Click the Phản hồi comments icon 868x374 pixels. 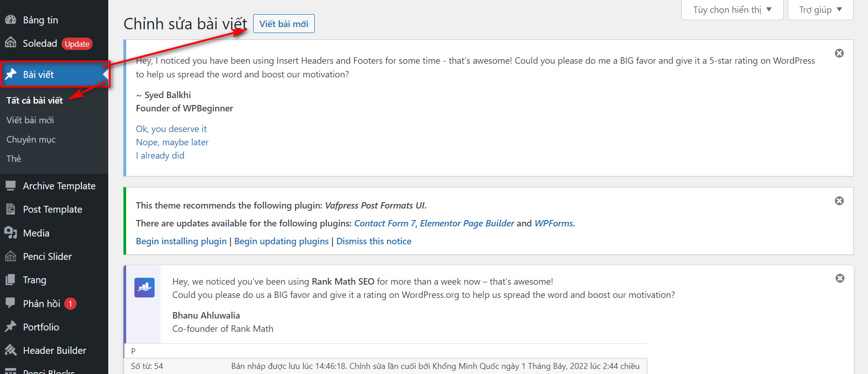coord(11,303)
